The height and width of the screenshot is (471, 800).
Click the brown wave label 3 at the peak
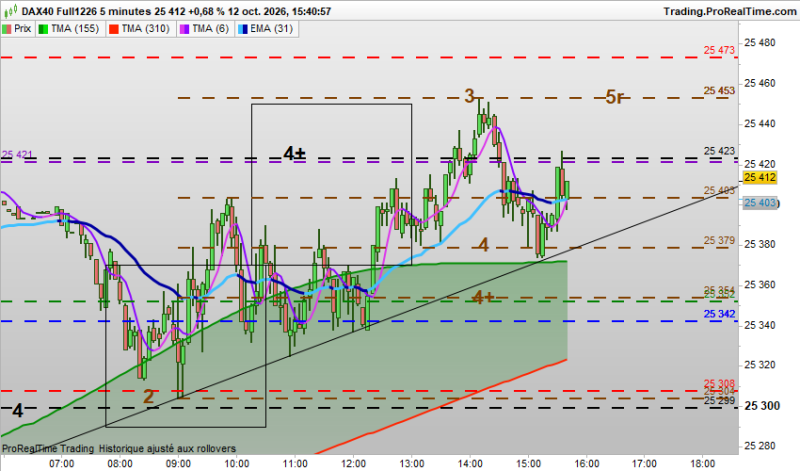coord(469,95)
